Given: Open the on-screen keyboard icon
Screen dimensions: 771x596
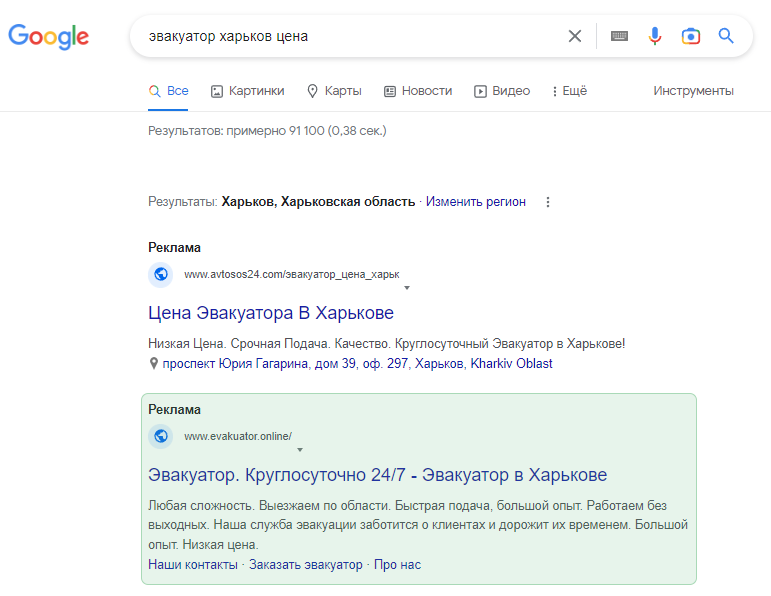Looking at the screenshot, I should tap(619, 36).
